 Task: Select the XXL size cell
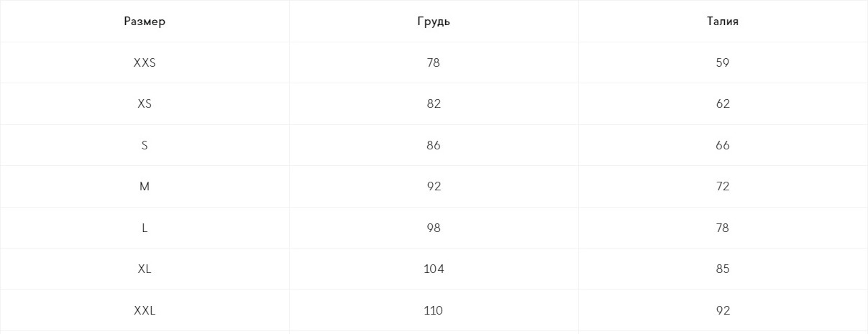pos(145,311)
